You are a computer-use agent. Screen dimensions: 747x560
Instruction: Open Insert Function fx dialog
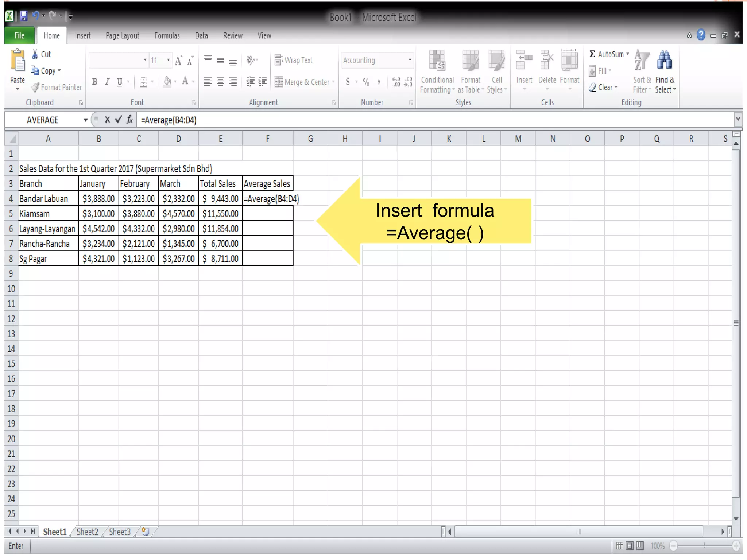(129, 120)
